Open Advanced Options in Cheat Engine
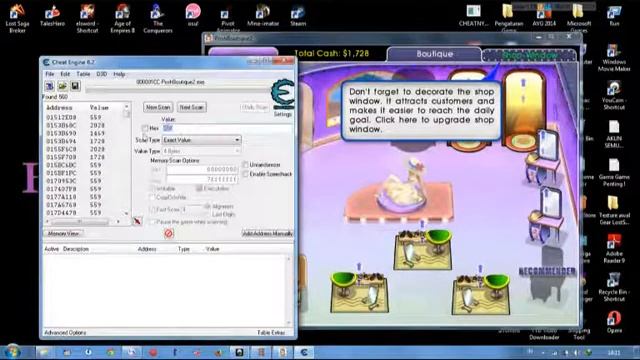This screenshot has width=640, height=360. [x=65, y=333]
